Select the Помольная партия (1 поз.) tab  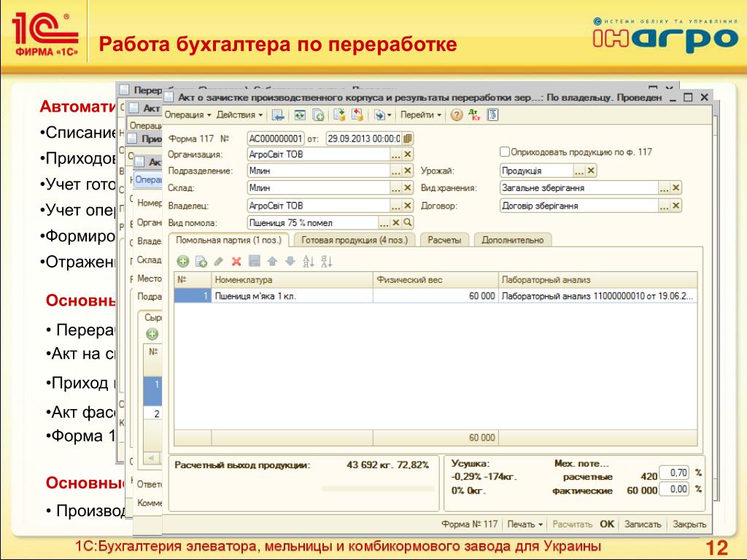tap(228, 240)
